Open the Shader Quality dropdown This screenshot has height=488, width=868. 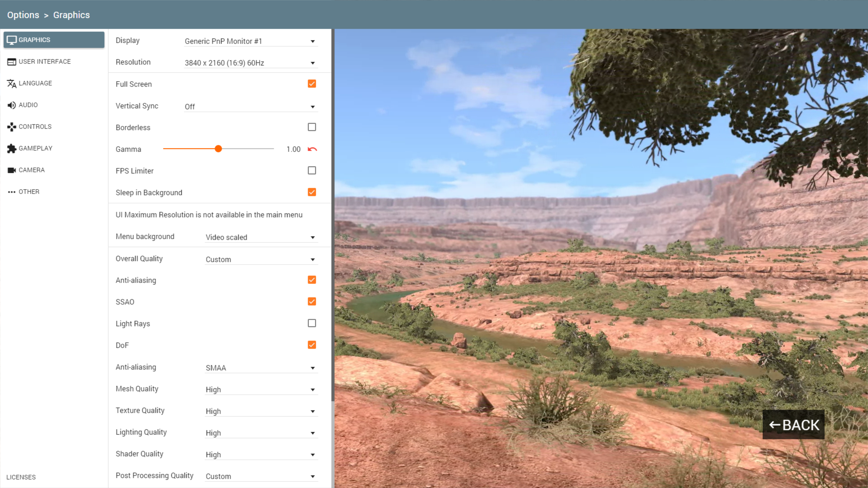pos(261,455)
